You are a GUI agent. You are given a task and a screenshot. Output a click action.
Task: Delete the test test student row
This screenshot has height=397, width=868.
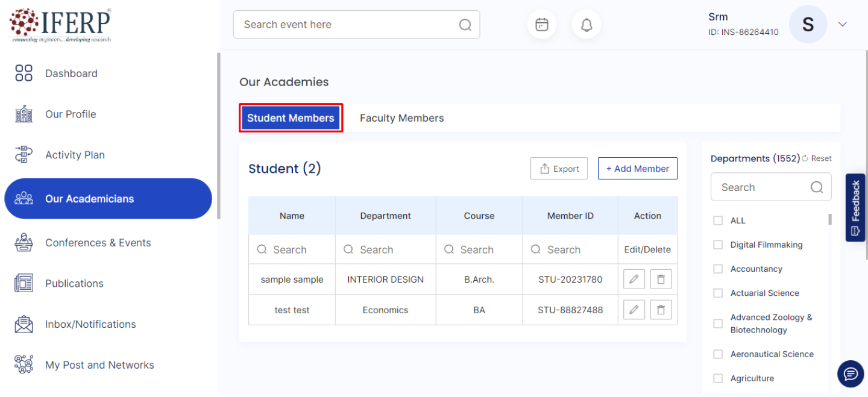(x=661, y=310)
